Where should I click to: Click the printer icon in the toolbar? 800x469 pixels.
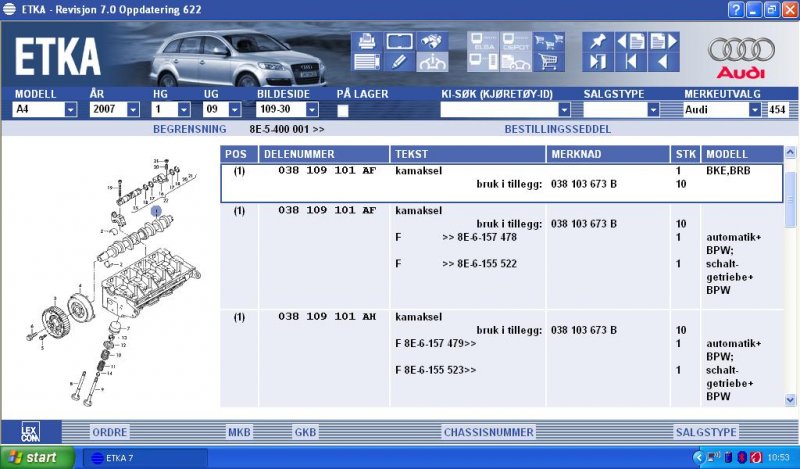point(367,42)
